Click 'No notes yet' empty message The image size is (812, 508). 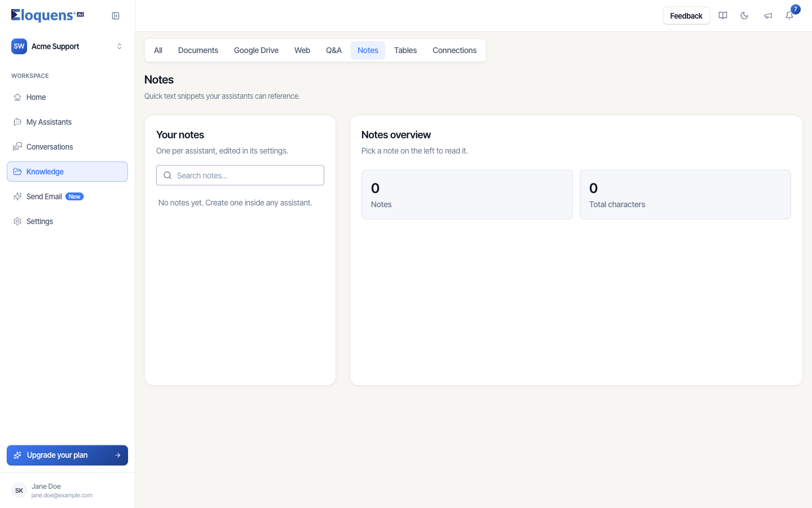tap(235, 203)
